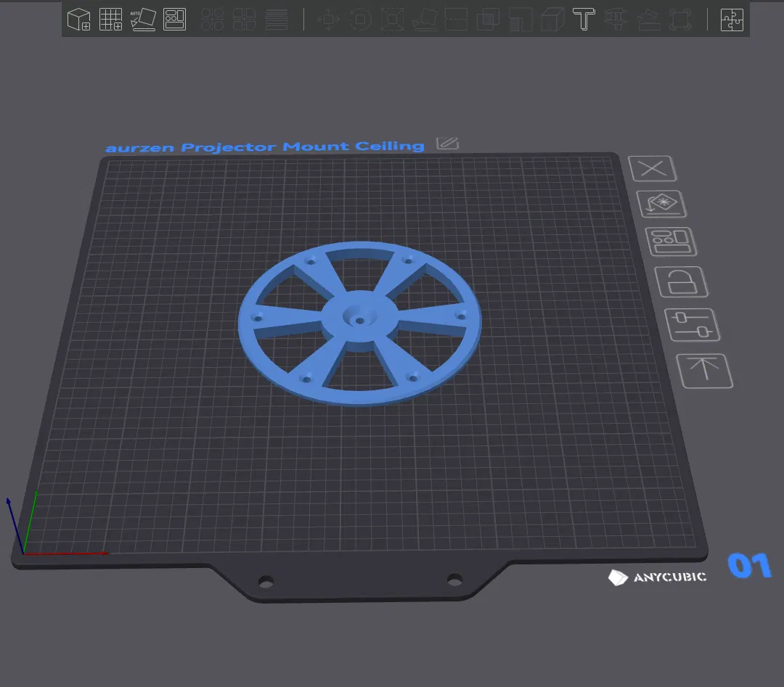Select the Rotate tool
784x687 pixels.
pyautogui.click(x=360, y=20)
